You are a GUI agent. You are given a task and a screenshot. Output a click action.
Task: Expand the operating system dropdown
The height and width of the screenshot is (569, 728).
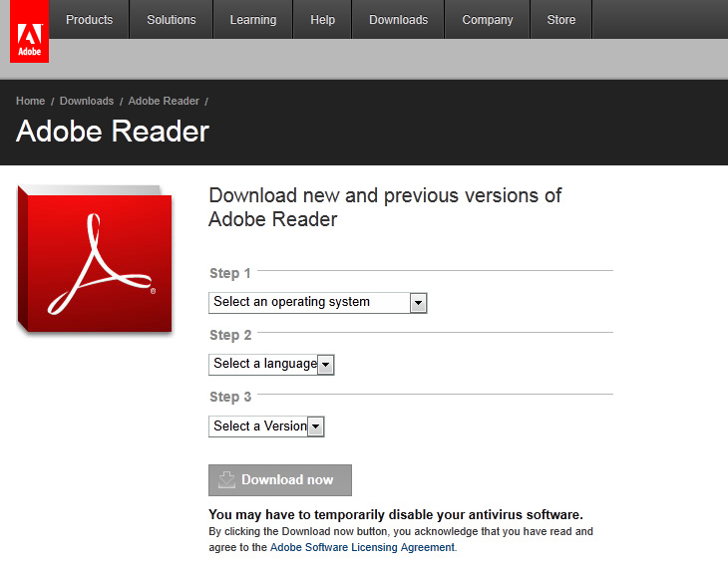(317, 302)
